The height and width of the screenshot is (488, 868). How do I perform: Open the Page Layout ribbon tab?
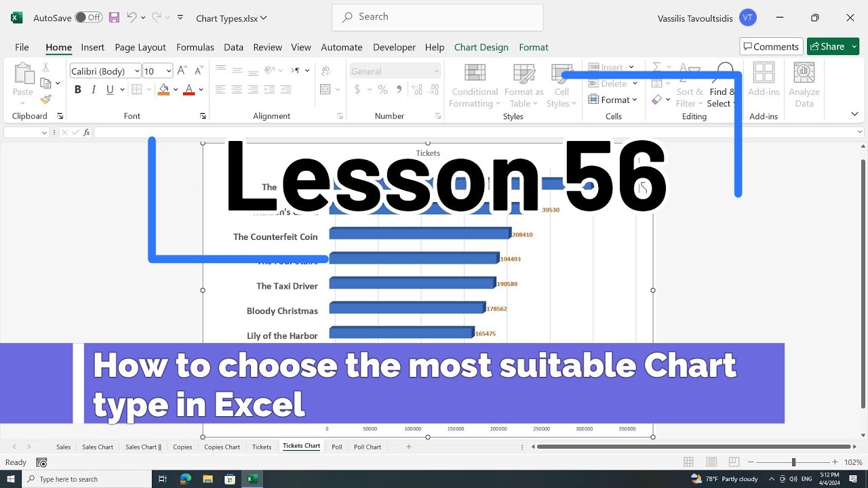140,47
